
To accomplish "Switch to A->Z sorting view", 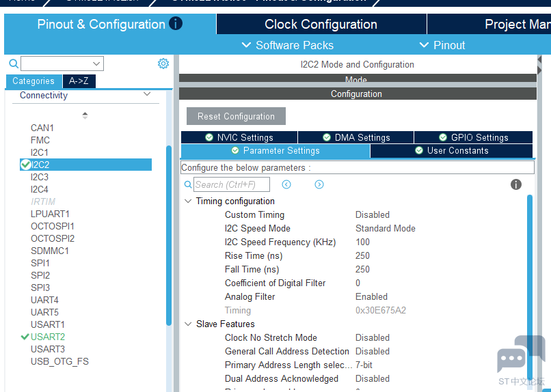I will point(79,81).
